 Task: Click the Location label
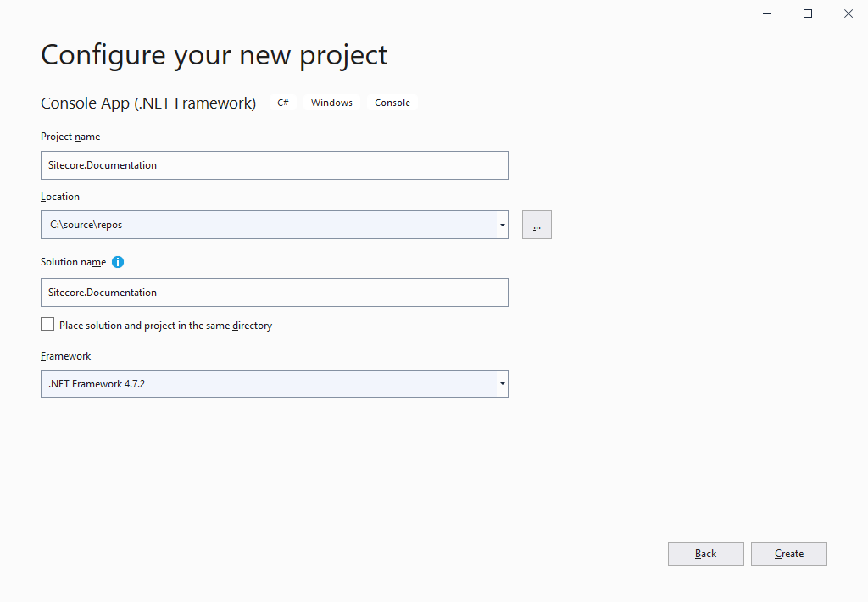pos(60,197)
